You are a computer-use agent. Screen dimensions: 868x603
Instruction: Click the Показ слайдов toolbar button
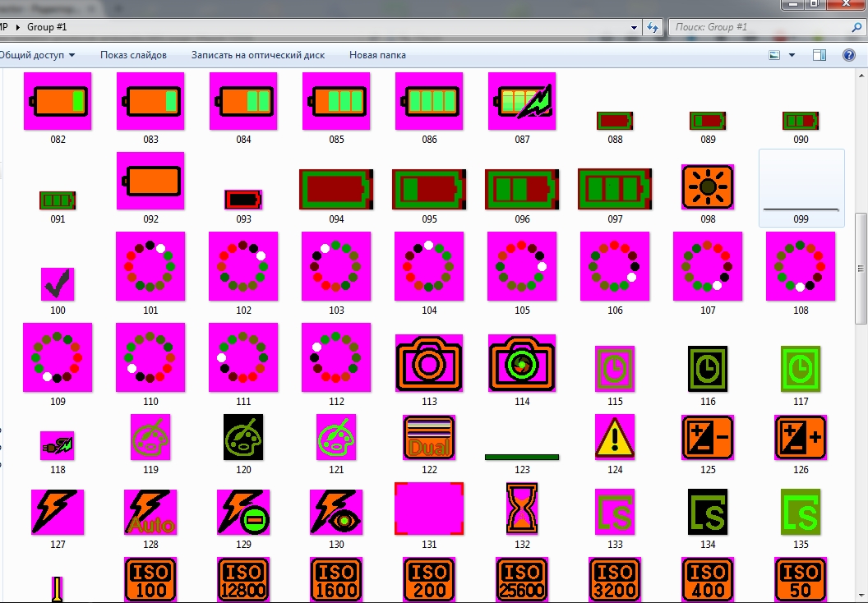pyautogui.click(x=133, y=55)
